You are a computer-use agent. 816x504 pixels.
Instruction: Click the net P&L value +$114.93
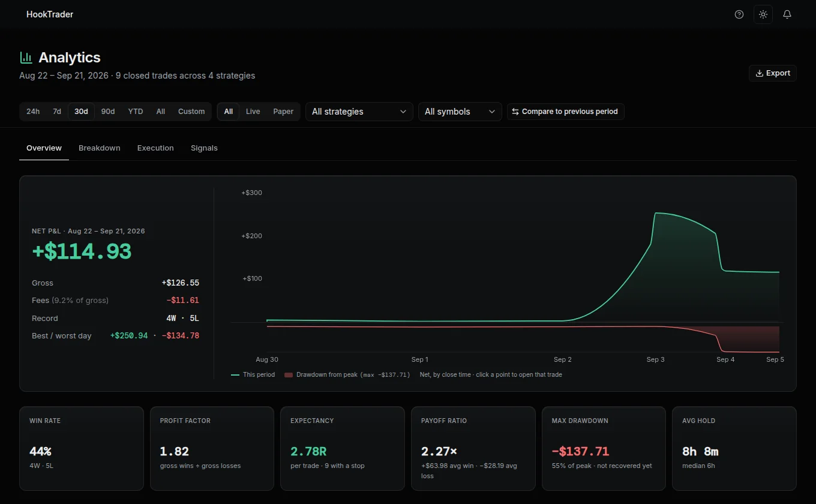[x=82, y=251]
